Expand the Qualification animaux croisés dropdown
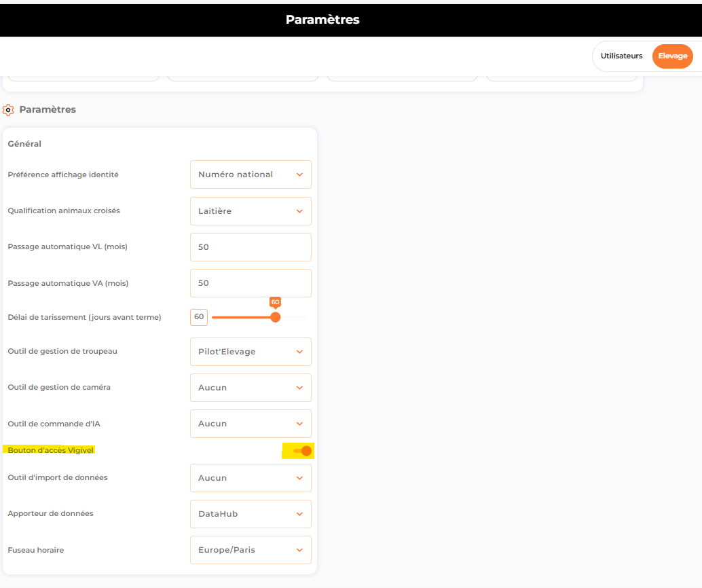This screenshot has width=702, height=588. point(251,211)
